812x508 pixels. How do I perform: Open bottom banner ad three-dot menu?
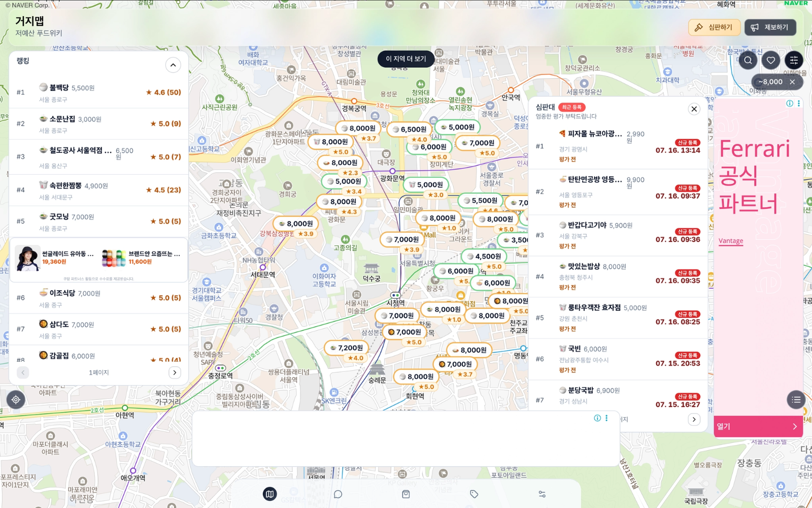point(606,418)
